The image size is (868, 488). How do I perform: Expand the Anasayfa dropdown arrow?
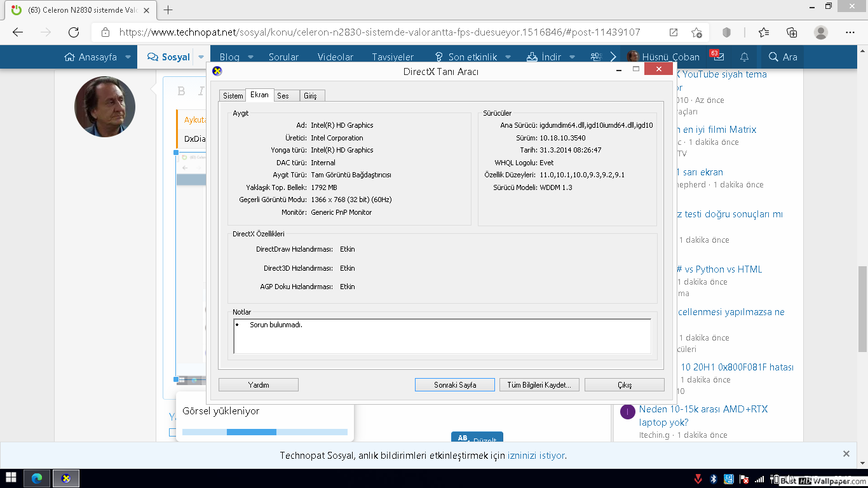point(128,57)
